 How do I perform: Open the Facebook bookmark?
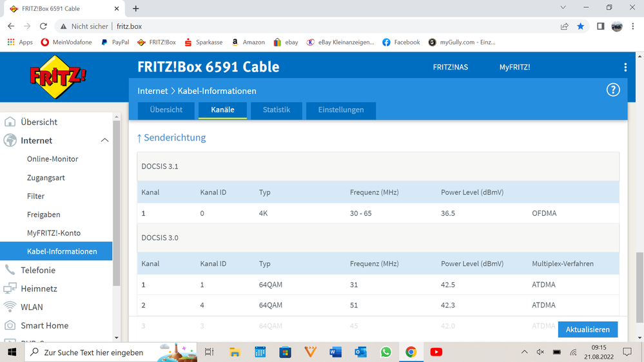401,42
